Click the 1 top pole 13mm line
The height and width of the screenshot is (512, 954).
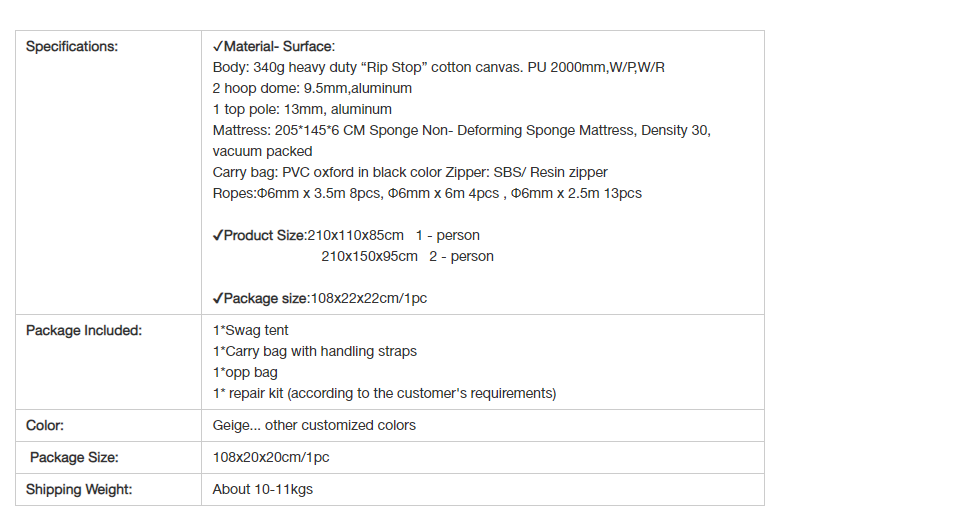(302, 109)
